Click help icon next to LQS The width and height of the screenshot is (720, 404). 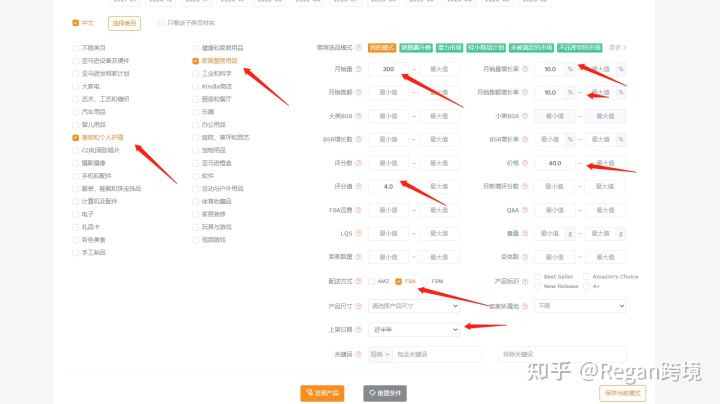(x=359, y=233)
